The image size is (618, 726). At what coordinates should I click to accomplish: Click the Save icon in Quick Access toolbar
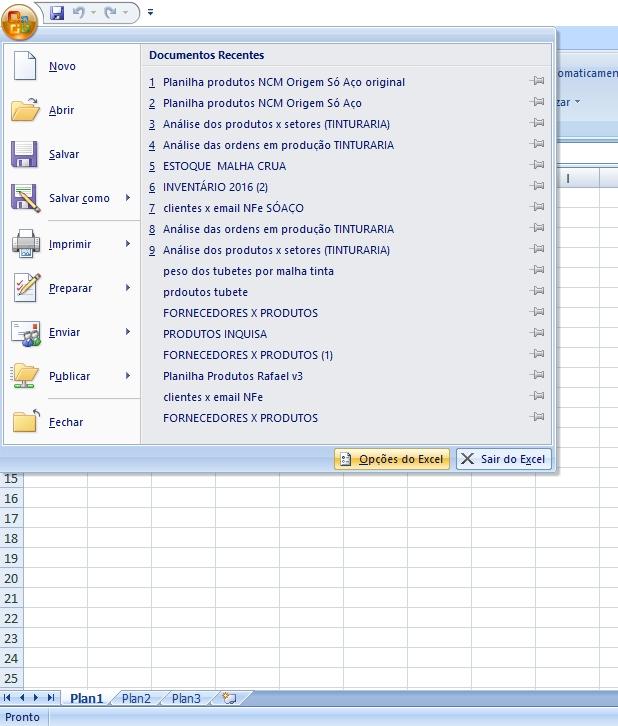(57, 13)
